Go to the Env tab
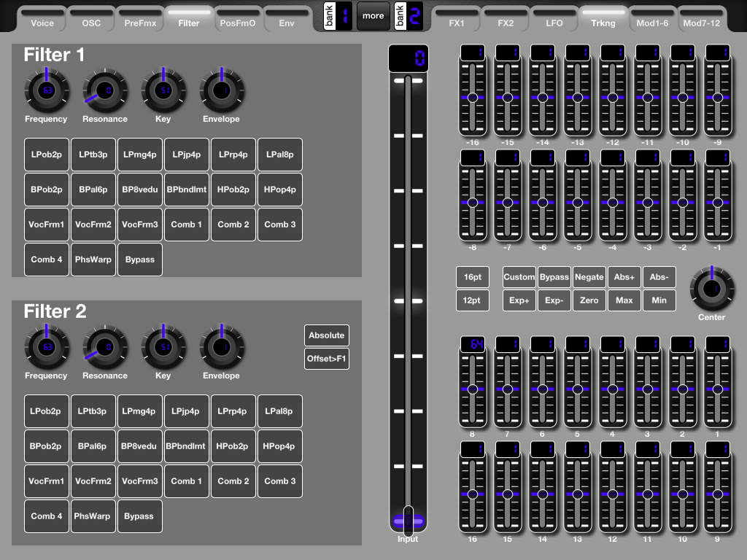This screenshot has width=747, height=560. 286,19
